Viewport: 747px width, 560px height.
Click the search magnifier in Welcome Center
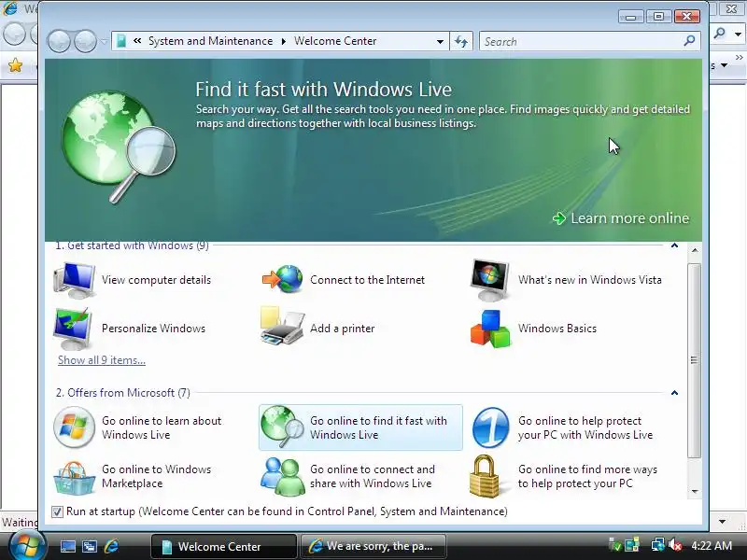[689, 41]
